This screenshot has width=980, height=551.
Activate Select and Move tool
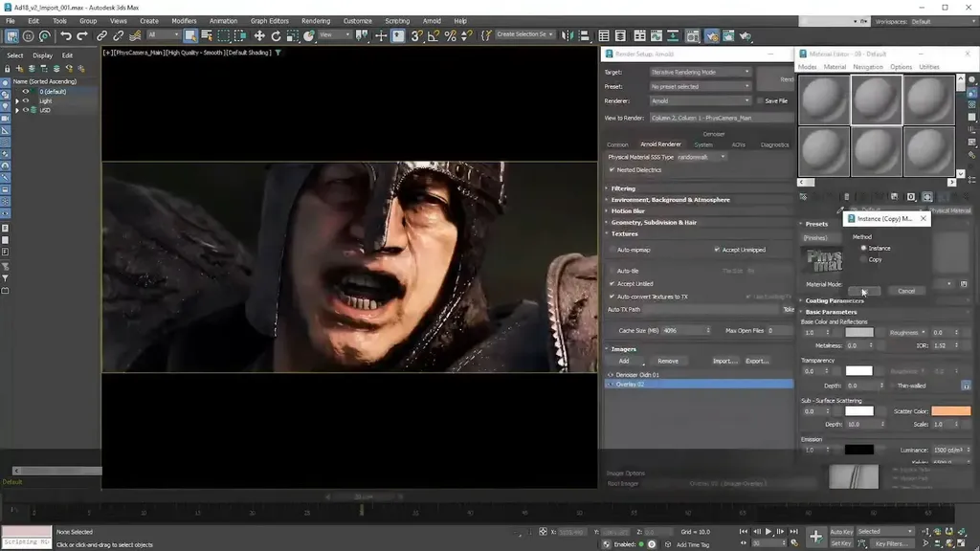259,36
